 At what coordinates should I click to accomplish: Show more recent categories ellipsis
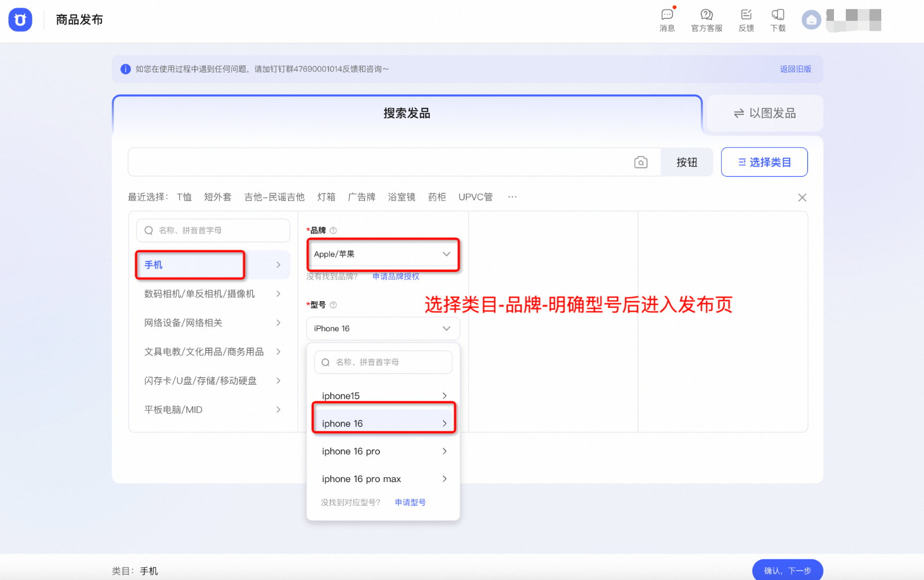coord(512,197)
